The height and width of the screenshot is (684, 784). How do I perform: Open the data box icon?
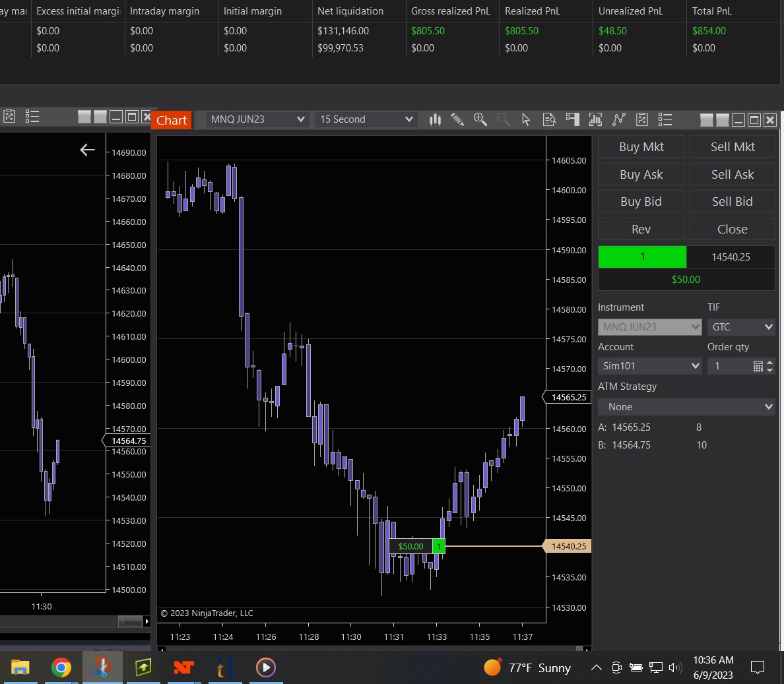[549, 119]
